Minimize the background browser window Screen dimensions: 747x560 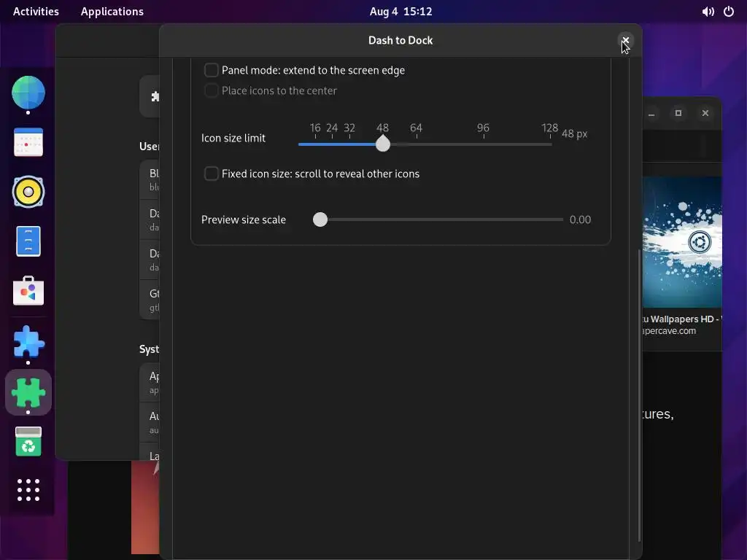point(651,113)
